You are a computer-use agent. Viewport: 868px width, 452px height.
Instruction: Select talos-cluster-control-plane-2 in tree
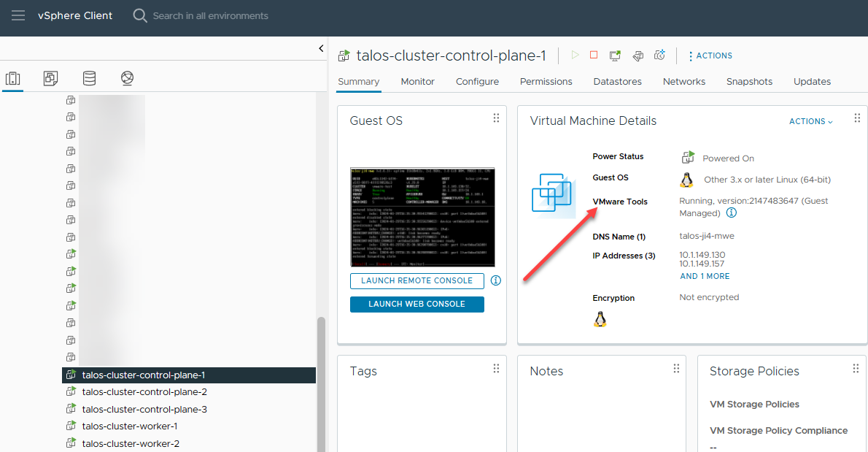pyautogui.click(x=144, y=392)
